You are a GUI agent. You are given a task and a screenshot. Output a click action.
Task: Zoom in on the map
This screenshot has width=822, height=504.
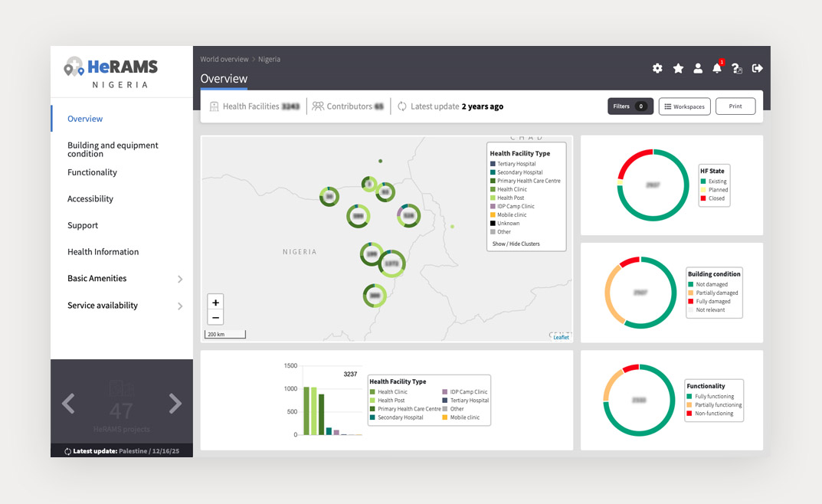coord(215,303)
